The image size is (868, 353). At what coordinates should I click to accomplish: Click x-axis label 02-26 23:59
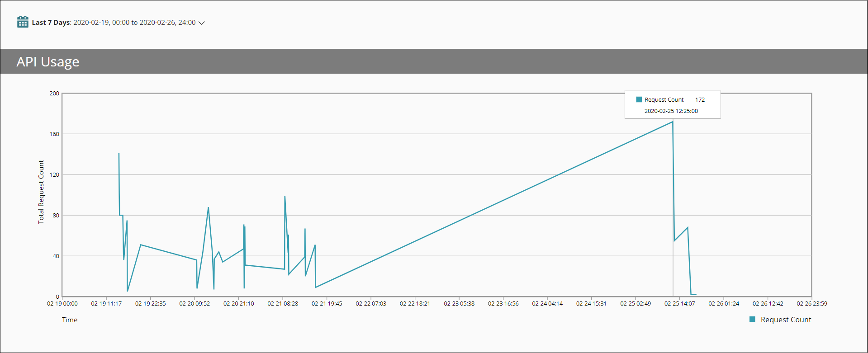pyautogui.click(x=812, y=304)
